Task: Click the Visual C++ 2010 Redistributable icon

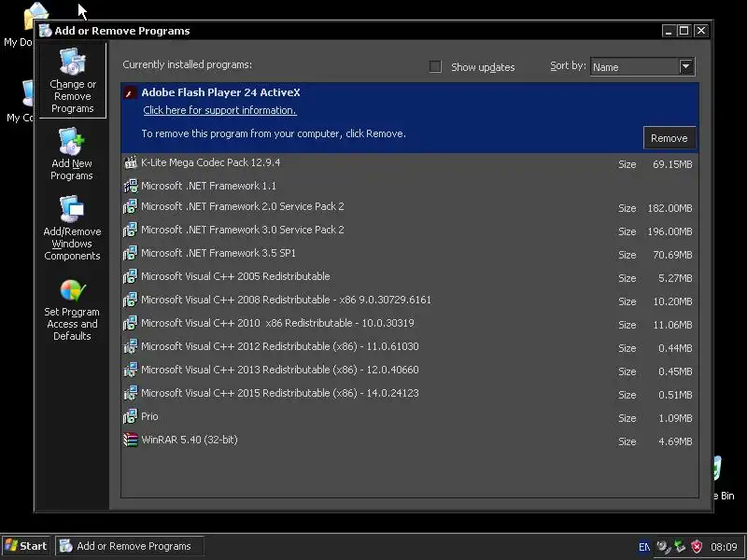Action: pos(131,323)
